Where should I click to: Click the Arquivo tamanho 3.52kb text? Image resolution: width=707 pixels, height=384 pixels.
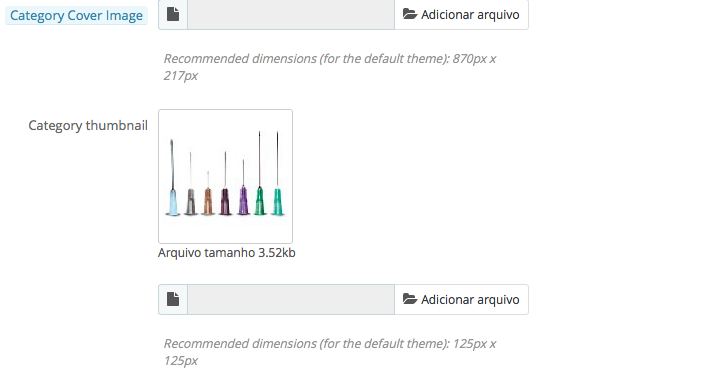pyautogui.click(x=226, y=252)
